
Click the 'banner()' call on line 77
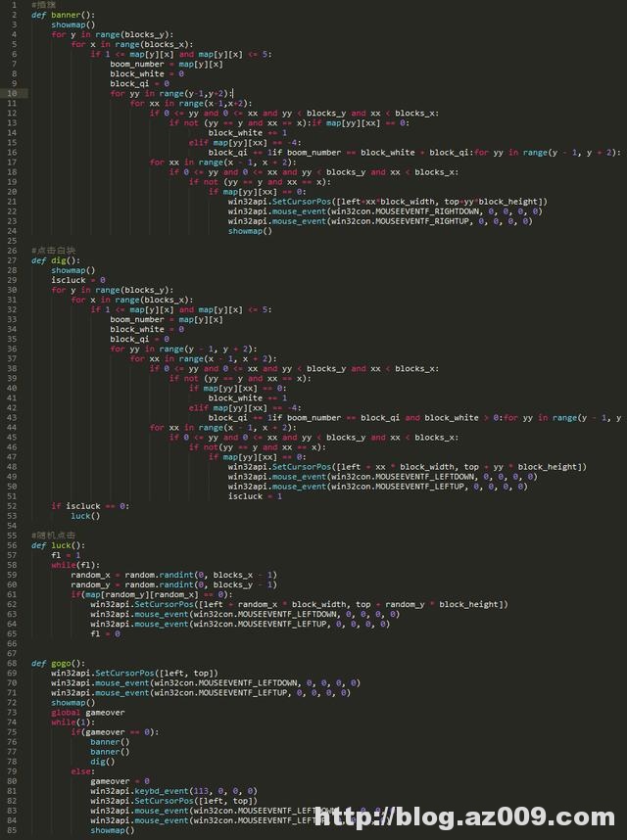pyautogui.click(x=110, y=752)
